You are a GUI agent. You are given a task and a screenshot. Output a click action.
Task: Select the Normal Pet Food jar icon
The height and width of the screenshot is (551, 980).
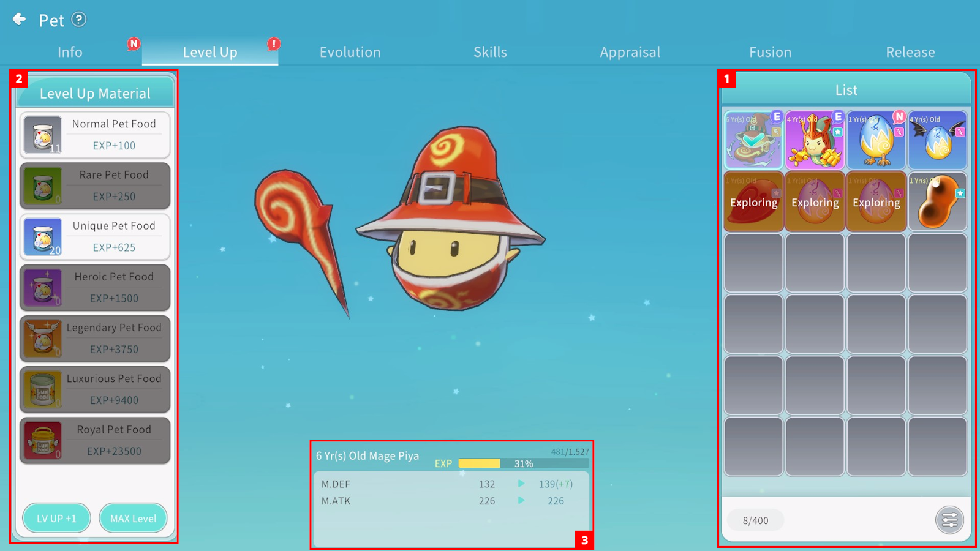(43, 135)
